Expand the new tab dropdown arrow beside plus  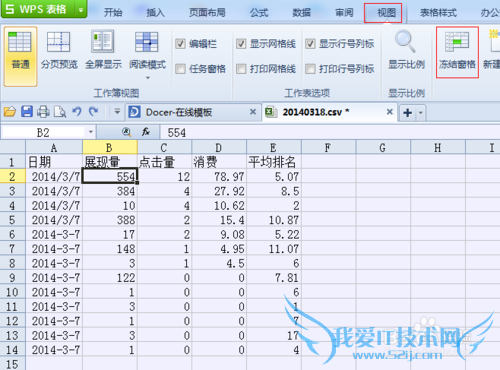(x=421, y=113)
